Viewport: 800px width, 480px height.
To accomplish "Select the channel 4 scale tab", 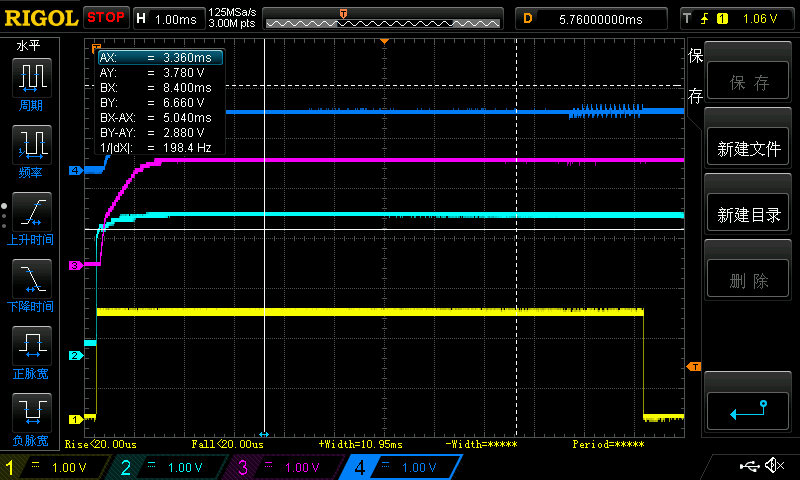I will (x=401, y=467).
